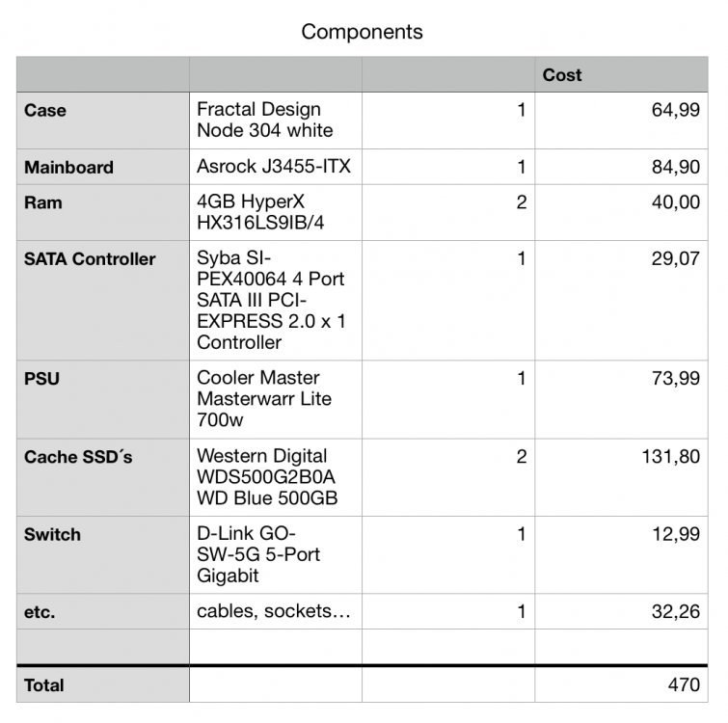Click the D-Link GO-SW-5G description cell
Image resolution: width=728 pixels, height=723 pixels.
(x=276, y=555)
